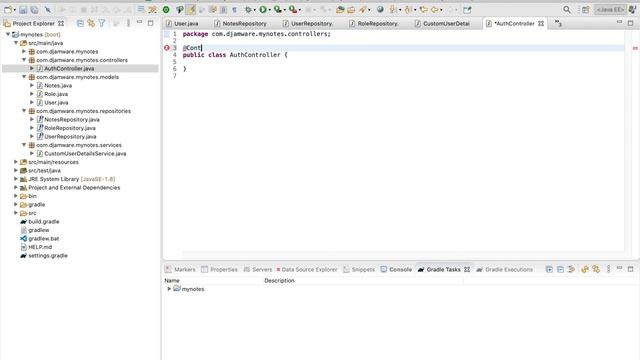Collapse com.djamware.mynotes.models package
640x360 pixels.
click(24, 77)
